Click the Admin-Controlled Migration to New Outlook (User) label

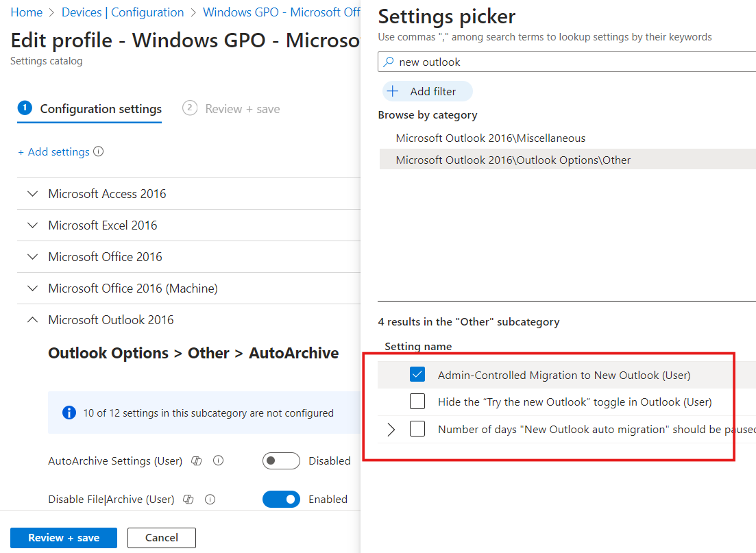click(564, 375)
